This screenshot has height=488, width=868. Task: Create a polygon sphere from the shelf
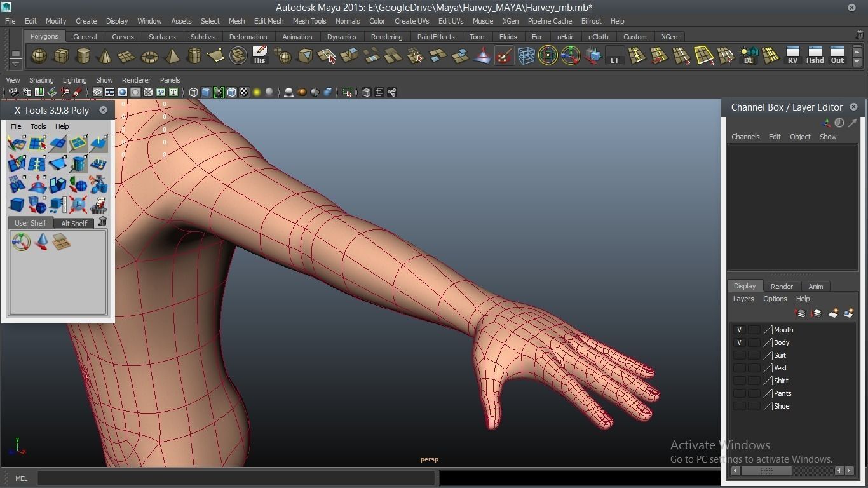[x=39, y=56]
